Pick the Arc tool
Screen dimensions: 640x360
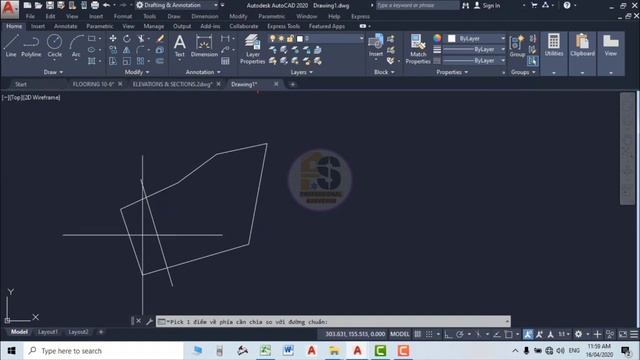[x=76, y=45]
